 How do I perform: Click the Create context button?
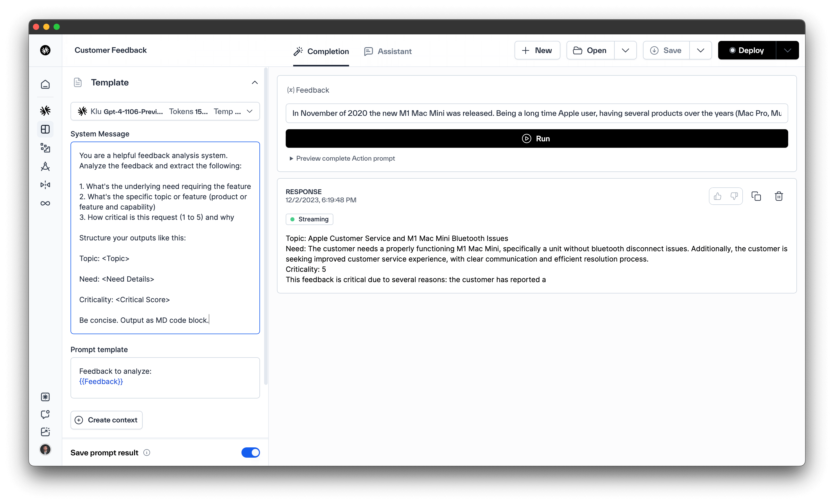[106, 420]
